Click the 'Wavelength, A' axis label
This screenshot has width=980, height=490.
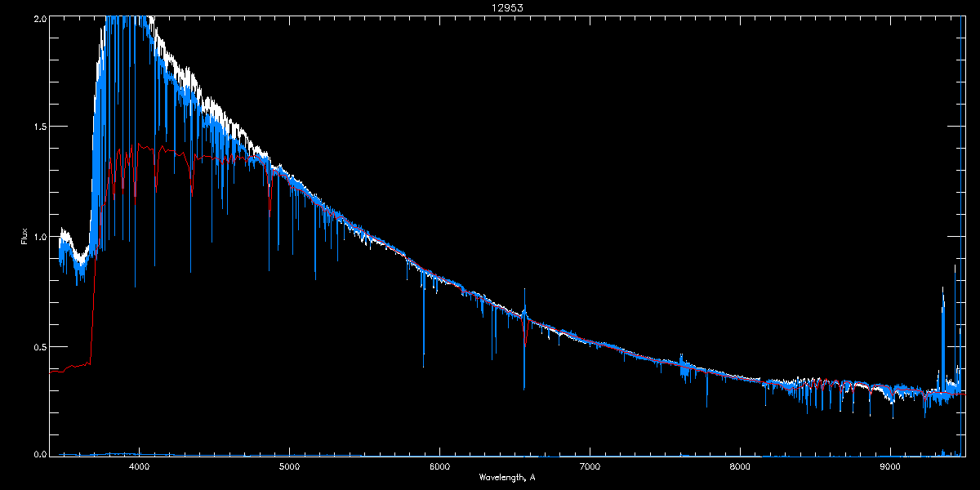click(506, 476)
